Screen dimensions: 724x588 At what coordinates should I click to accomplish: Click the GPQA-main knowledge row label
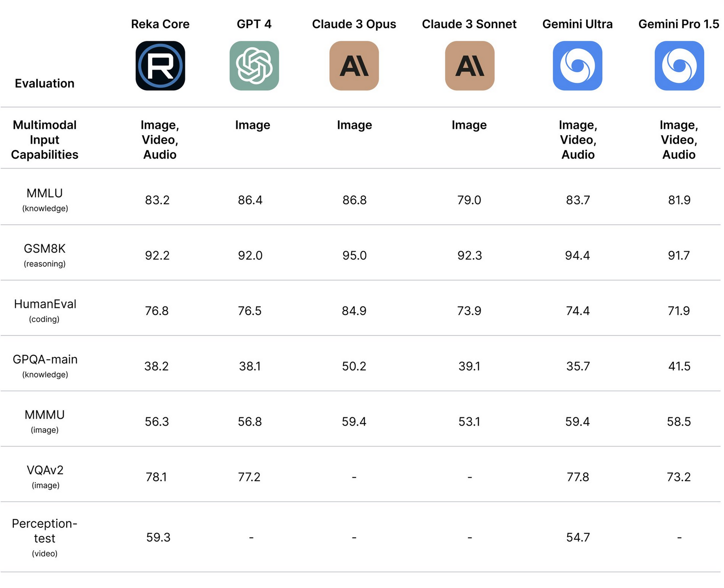45,365
